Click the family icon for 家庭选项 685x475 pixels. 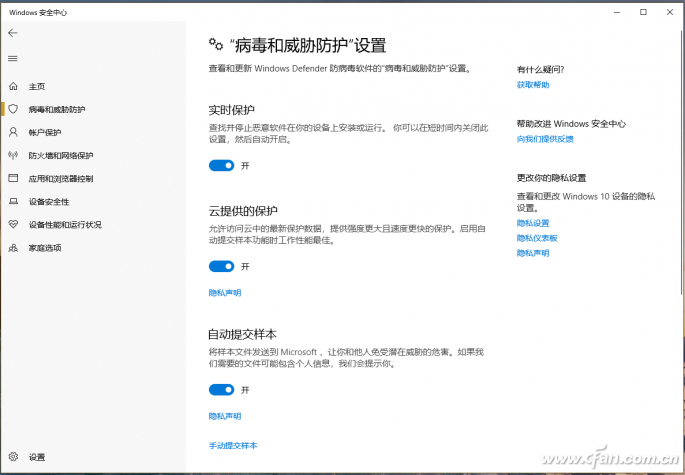14,248
